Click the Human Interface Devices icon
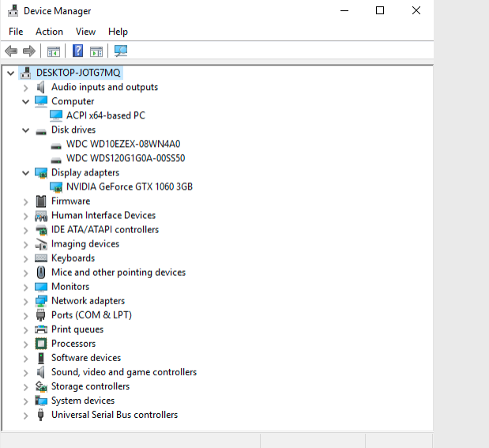Image resolution: width=489 pixels, height=448 pixels. 41,216
